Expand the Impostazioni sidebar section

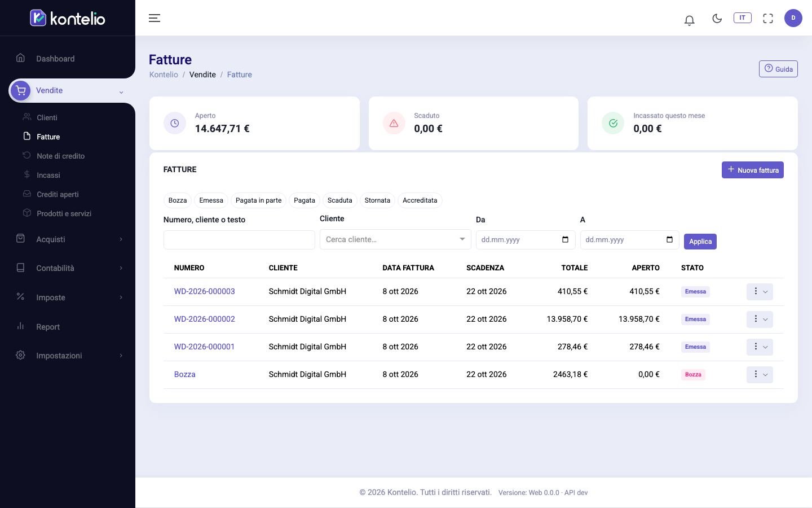tap(68, 356)
